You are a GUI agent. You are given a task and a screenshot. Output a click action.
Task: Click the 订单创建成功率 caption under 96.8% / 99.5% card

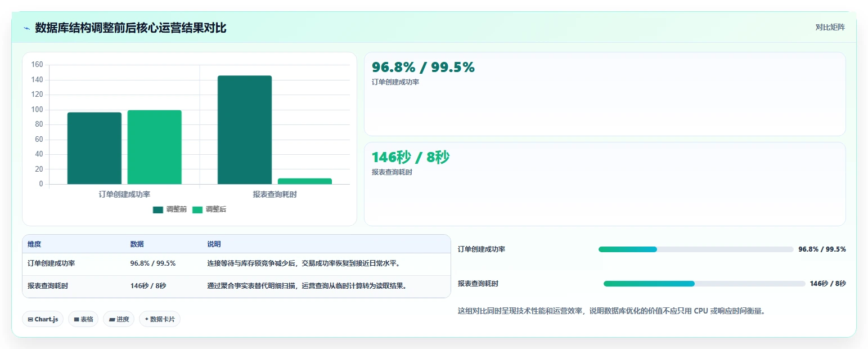(395, 82)
